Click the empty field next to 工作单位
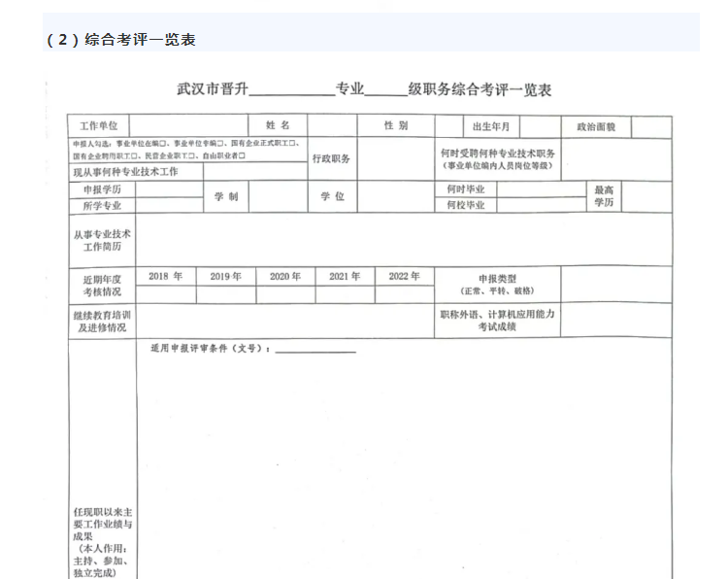The width and height of the screenshot is (728, 579). point(188,126)
